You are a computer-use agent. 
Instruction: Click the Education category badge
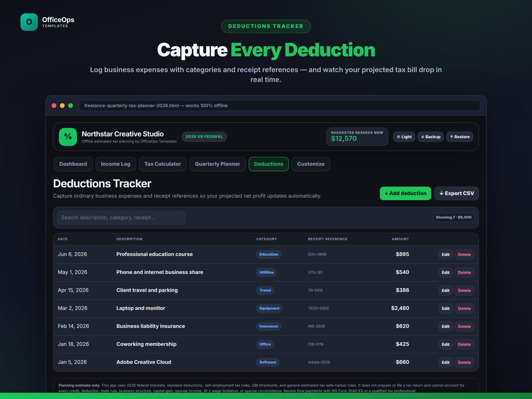[269, 254]
